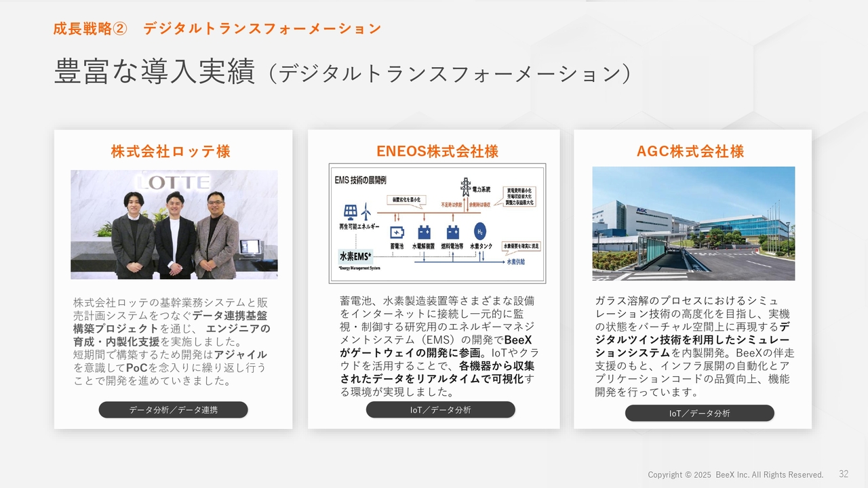The height and width of the screenshot is (488, 868).
Task: Click the 水電解装置 icon in diagram
Action: point(425,231)
